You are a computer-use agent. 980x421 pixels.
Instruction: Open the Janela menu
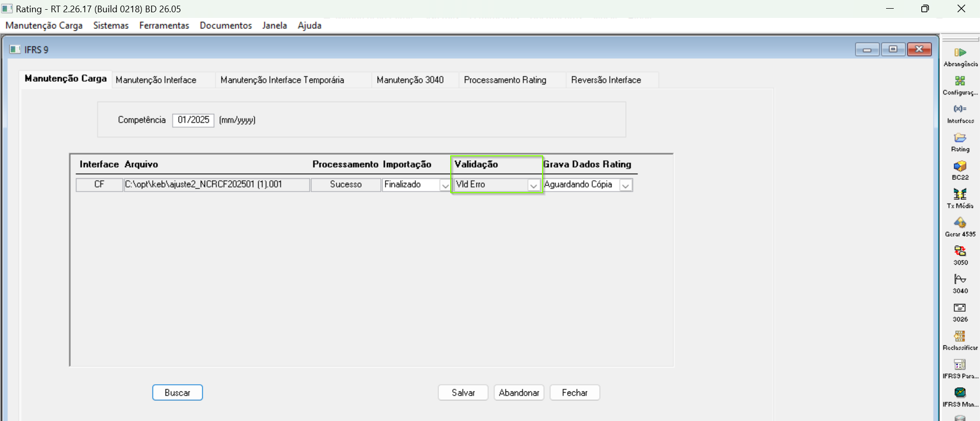[x=275, y=26]
